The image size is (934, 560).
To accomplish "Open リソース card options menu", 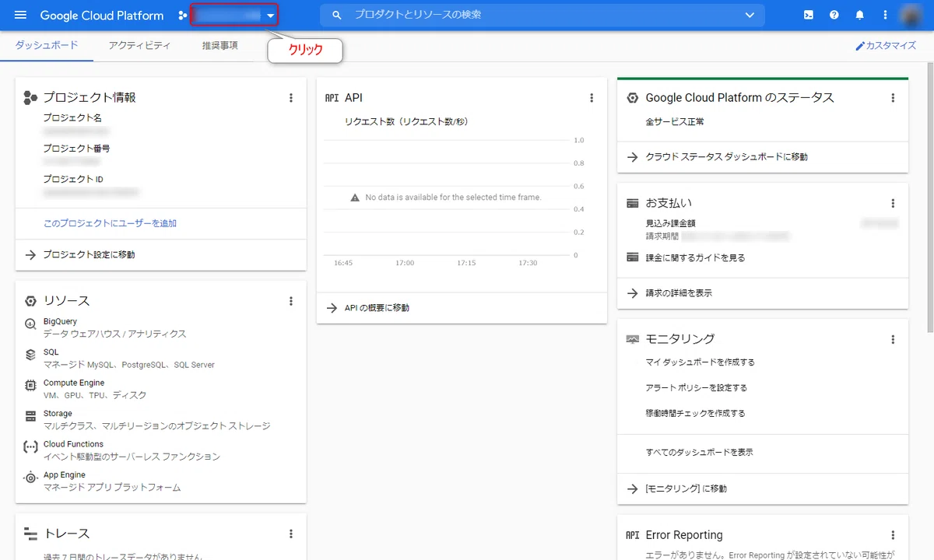I will [x=291, y=301].
